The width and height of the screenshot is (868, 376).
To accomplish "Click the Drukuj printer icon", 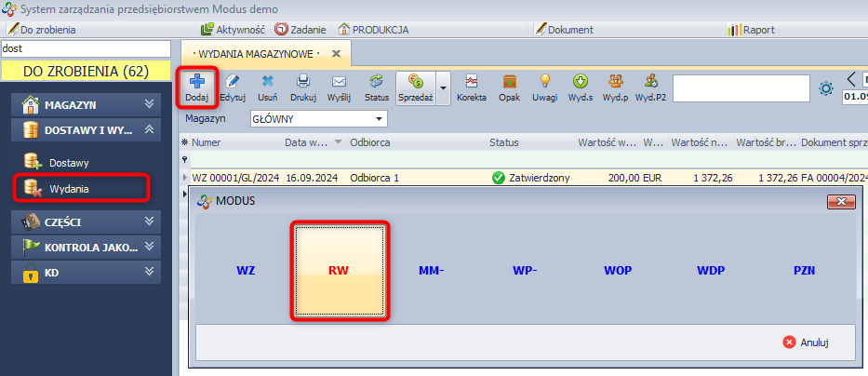I will point(302,81).
